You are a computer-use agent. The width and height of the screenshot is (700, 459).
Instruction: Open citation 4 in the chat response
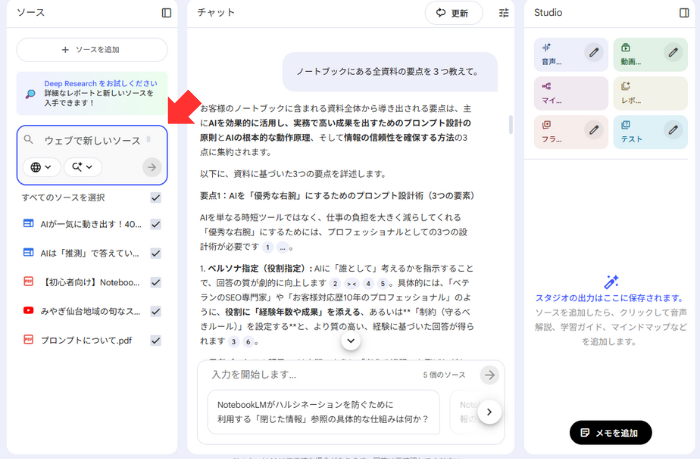pyautogui.click(x=368, y=284)
